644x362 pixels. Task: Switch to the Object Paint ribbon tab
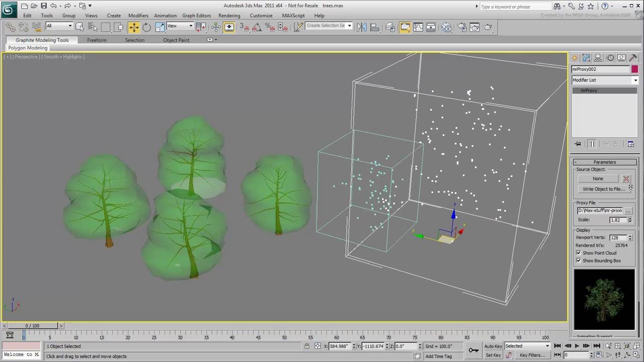click(x=176, y=40)
